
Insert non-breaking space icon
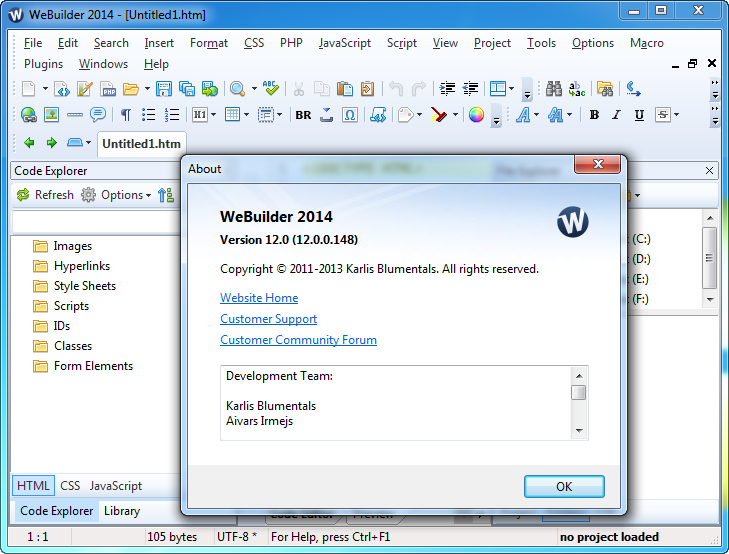click(327, 114)
